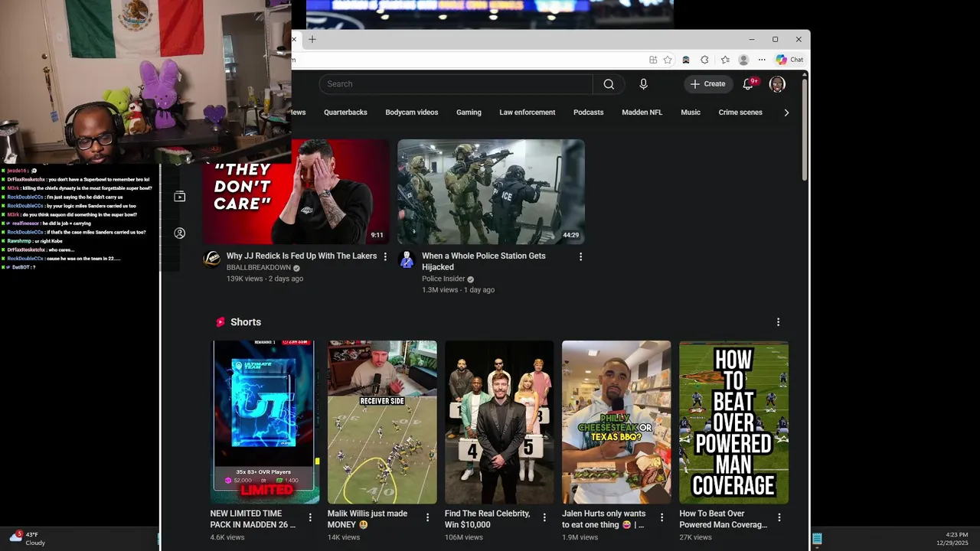
Task: Play the police station tactical team thumbnail
Action: click(491, 192)
